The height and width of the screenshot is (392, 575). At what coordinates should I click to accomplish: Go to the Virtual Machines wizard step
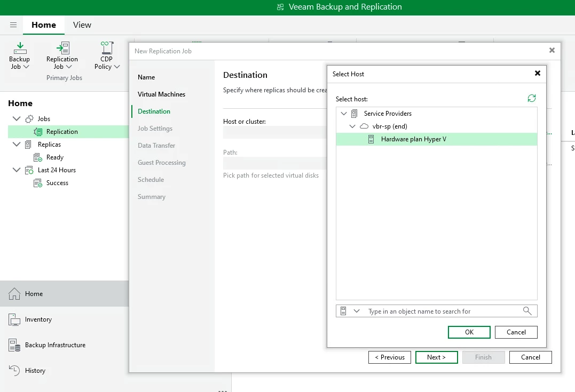[x=161, y=94]
